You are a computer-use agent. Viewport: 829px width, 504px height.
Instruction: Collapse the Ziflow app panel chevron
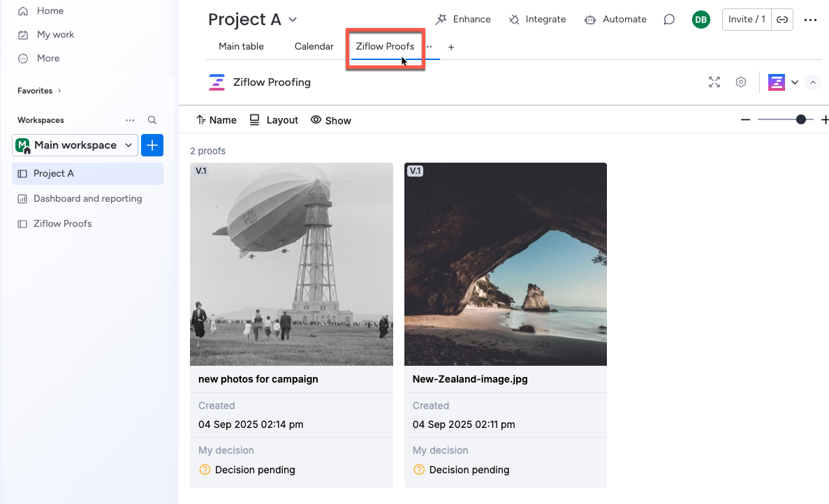pyautogui.click(x=812, y=82)
